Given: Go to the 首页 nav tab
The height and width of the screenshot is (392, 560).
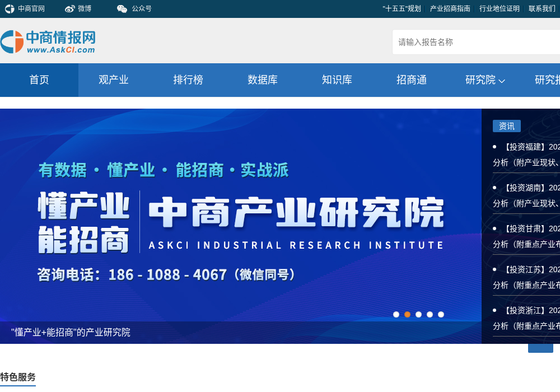Looking at the screenshot, I should point(39,80).
